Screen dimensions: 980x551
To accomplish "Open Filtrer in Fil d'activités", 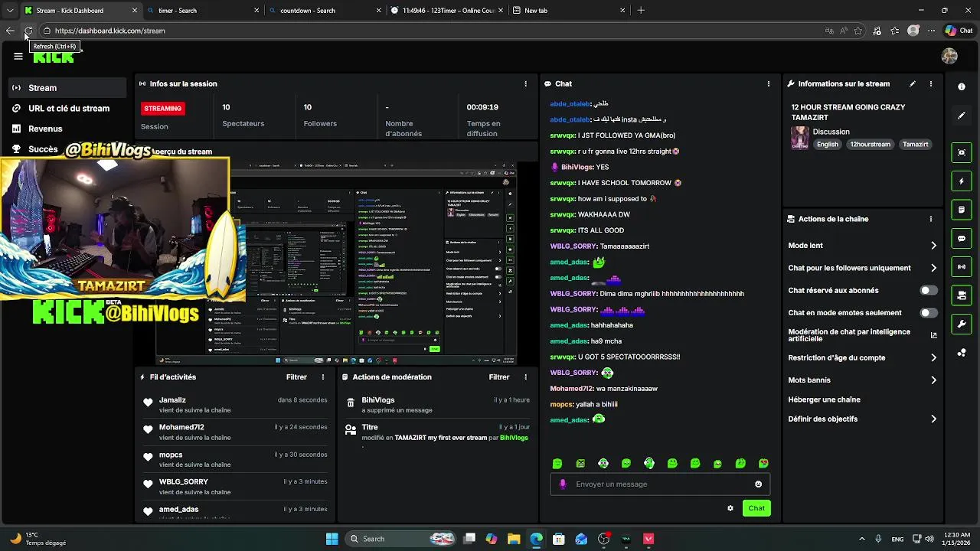I will [296, 377].
